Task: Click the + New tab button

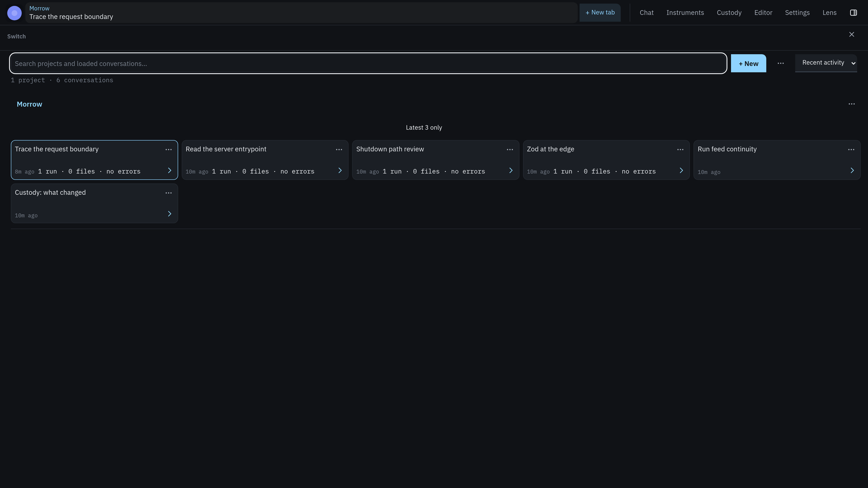Action: (600, 13)
